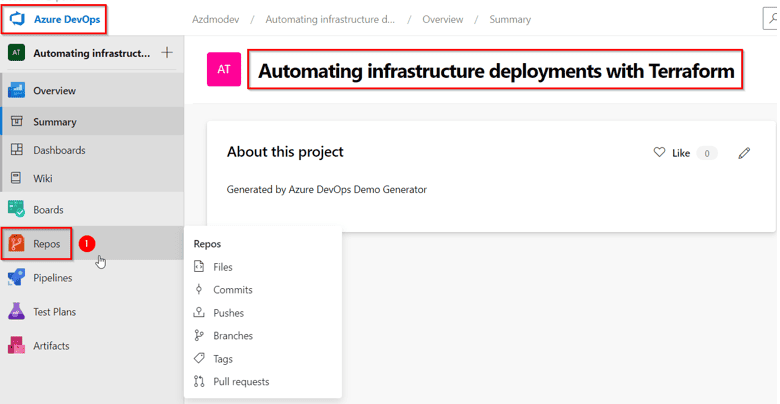
Task: Click text Generated by Azure DevOps Demo Generator
Action: [x=327, y=190]
